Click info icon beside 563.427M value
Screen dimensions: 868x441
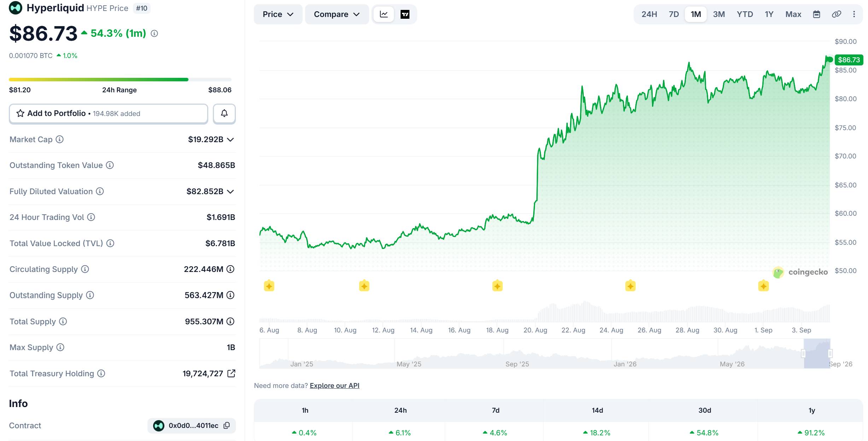(x=231, y=295)
